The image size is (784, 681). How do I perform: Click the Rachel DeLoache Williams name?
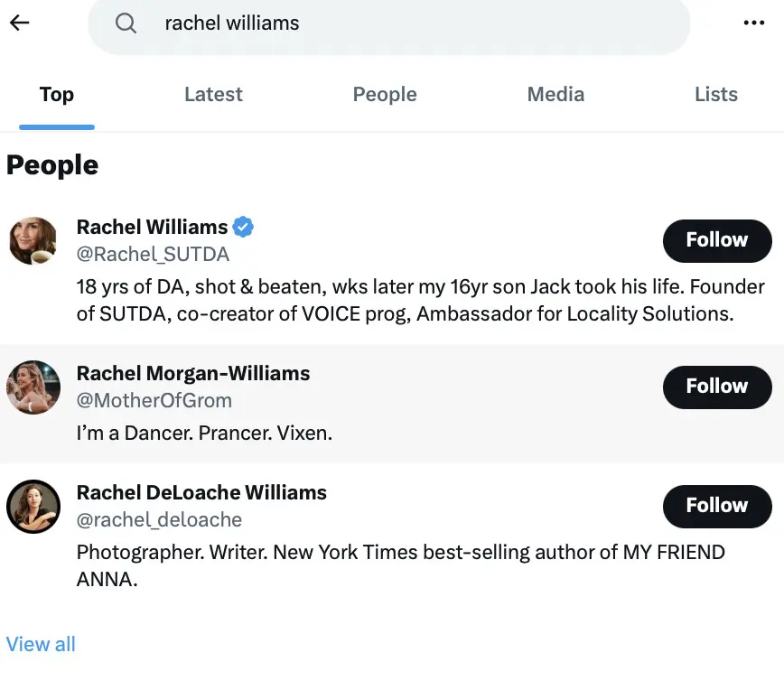(201, 493)
